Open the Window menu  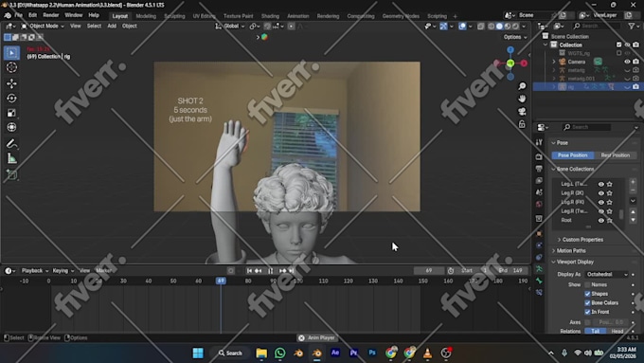(x=74, y=15)
